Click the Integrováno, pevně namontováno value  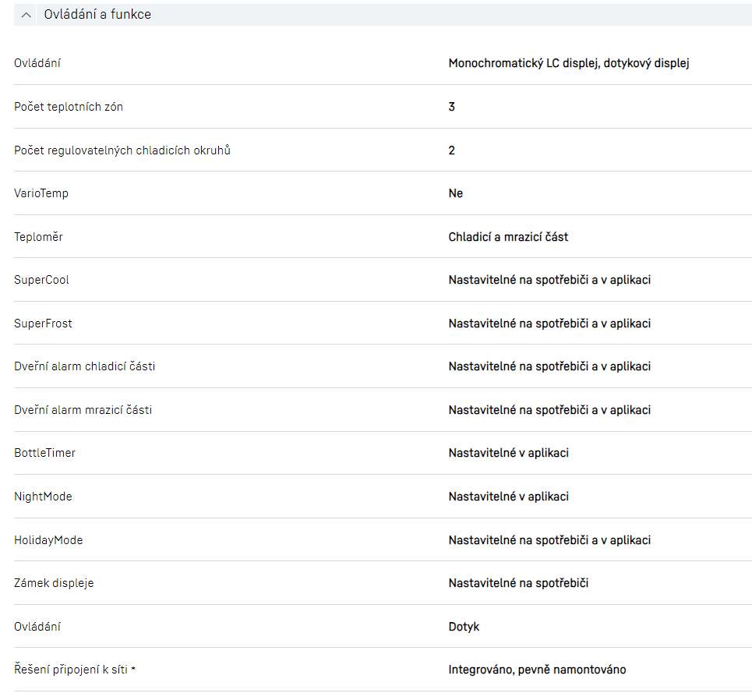[x=537, y=670]
